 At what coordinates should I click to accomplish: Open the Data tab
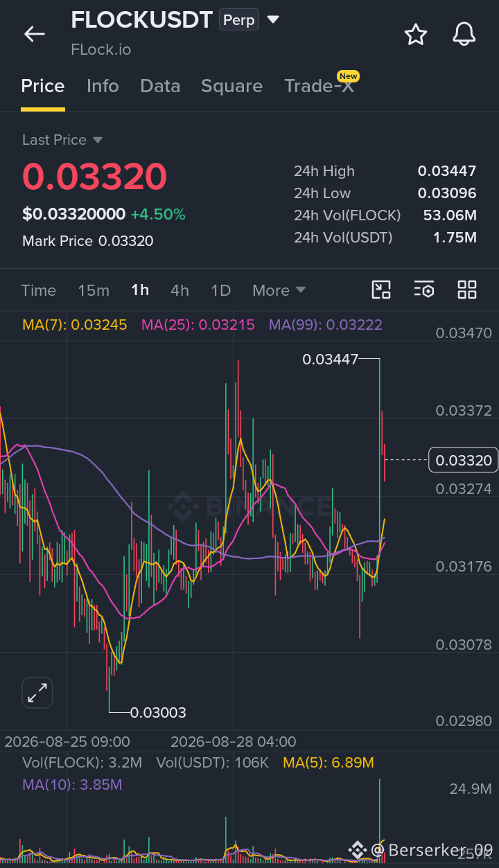[160, 86]
